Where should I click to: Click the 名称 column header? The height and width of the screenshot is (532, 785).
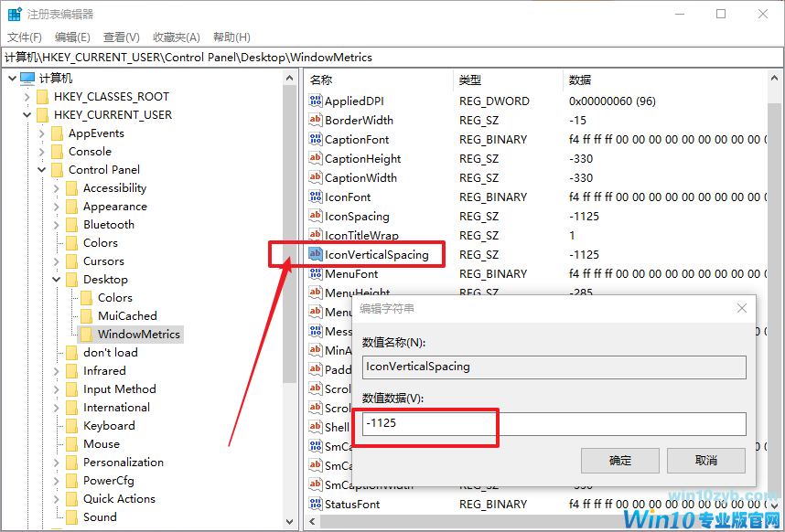[379, 80]
